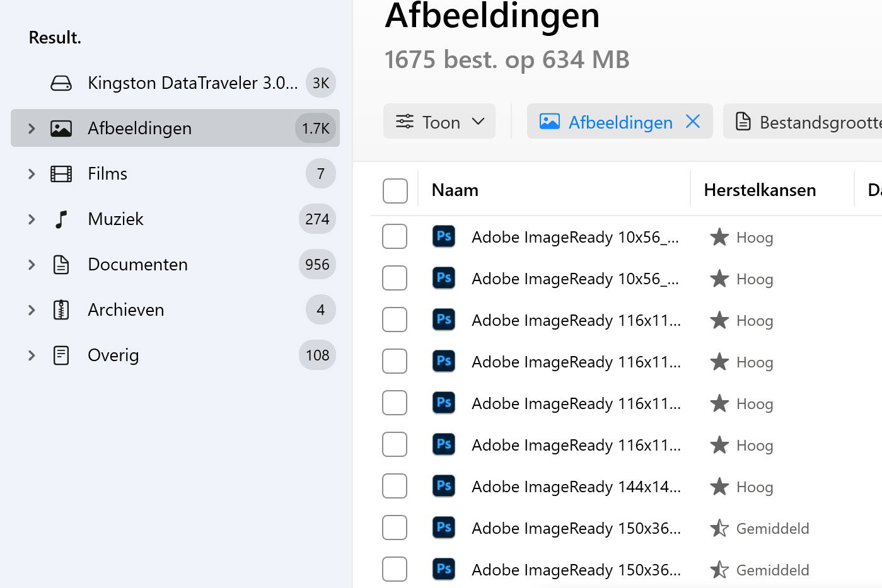The height and width of the screenshot is (588, 882).
Task: Click star icon of first Hoog rating row
Action: (x=719, y=237)
